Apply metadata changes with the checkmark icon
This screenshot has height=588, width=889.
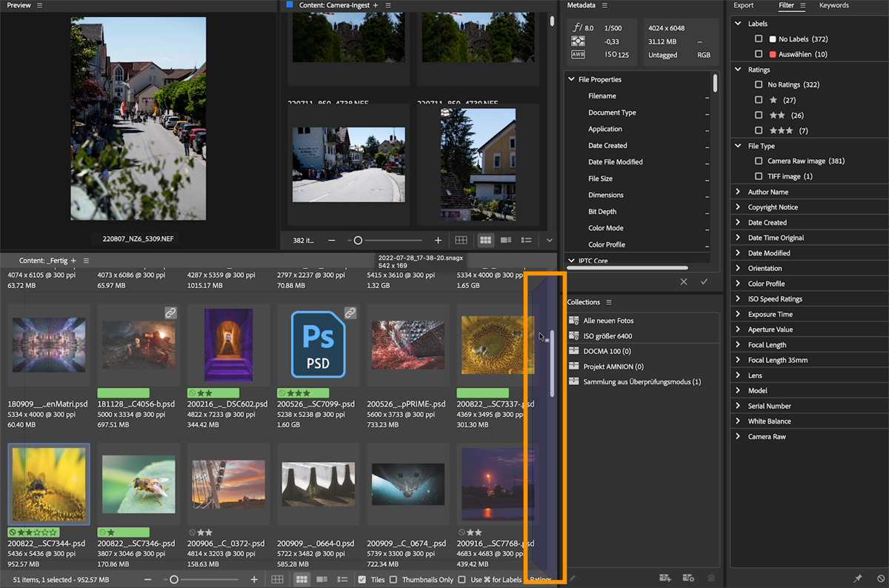tap(704, 281)
